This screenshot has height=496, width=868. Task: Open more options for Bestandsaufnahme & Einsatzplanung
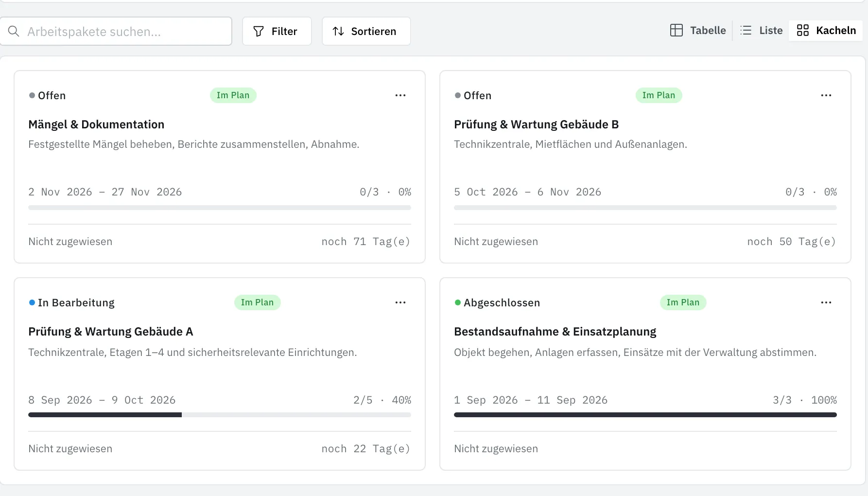point(826,302)
